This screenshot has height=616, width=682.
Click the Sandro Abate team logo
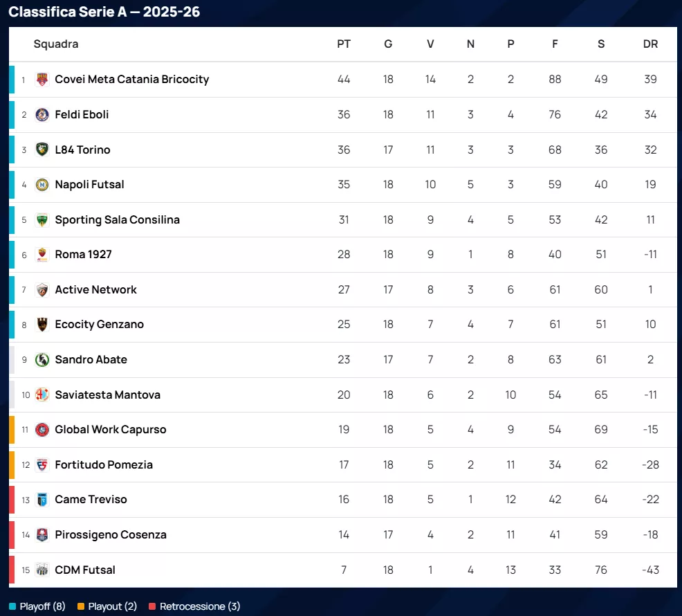(42, 360)
